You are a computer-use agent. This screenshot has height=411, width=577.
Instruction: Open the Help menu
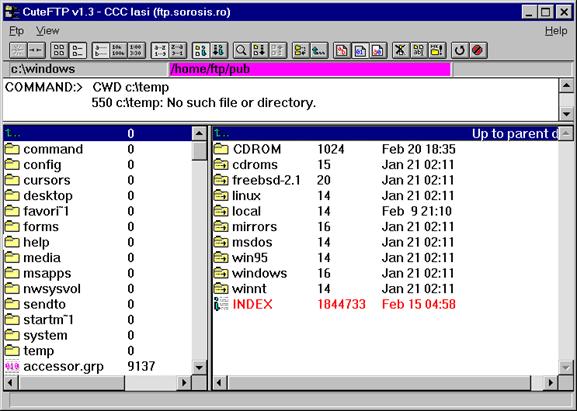pos(556,31)
